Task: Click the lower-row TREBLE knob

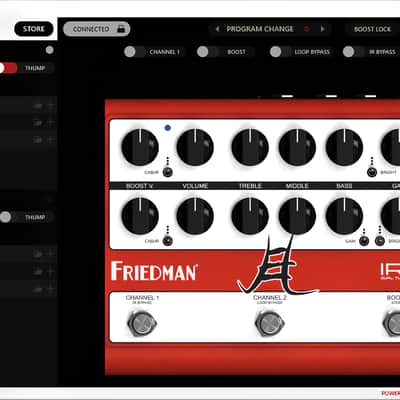Action: [250, 216]
